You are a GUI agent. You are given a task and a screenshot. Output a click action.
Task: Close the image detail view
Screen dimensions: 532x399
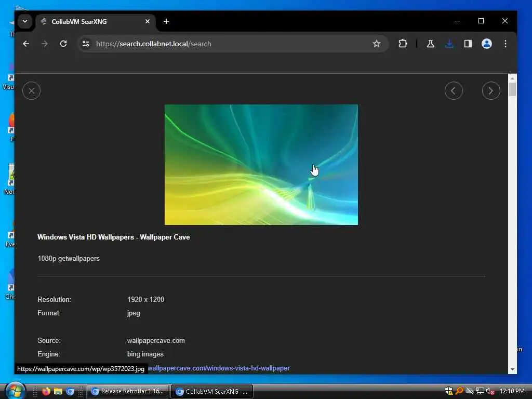(31, 91)
